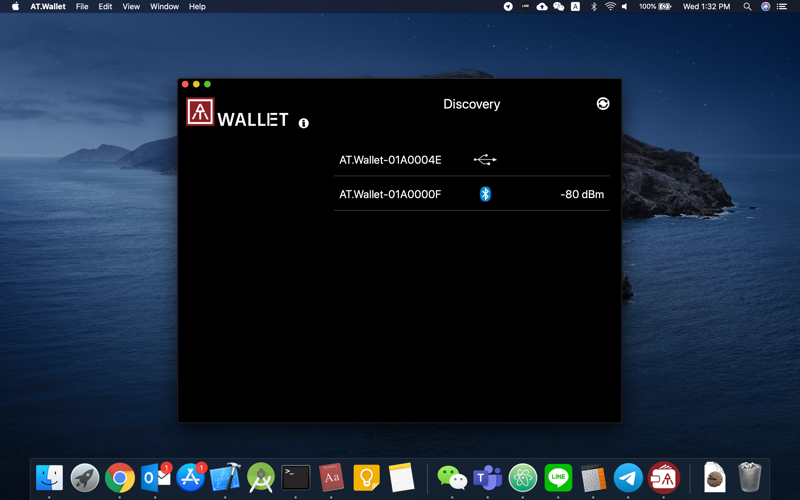Open the Window menu

[x=164, y=6]
